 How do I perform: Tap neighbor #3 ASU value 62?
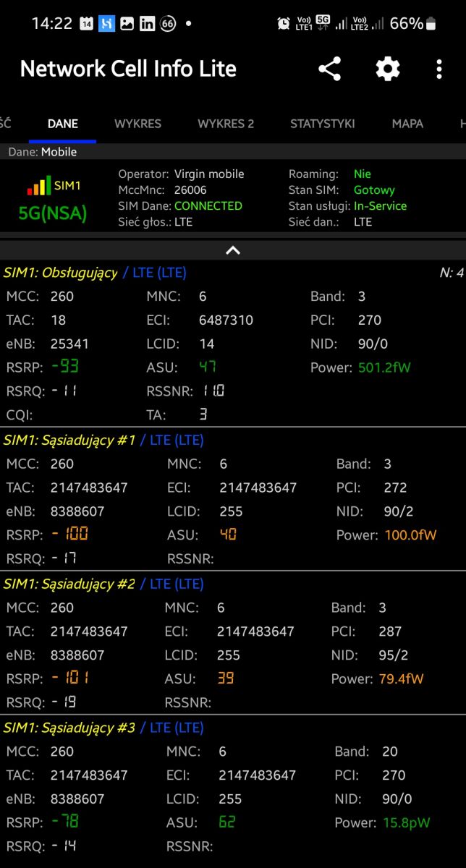(x=227, y=822)
